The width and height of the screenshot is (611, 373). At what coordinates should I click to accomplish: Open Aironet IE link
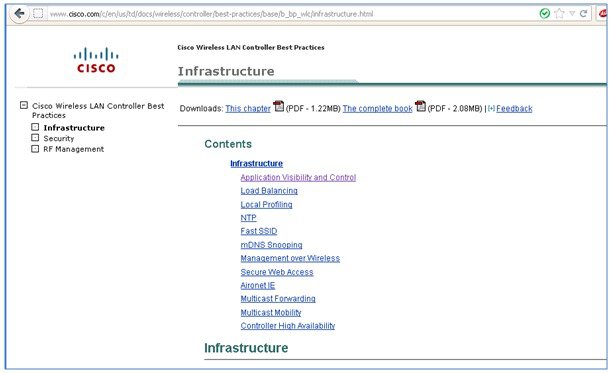pyautogui.click(x=258, y=285)
